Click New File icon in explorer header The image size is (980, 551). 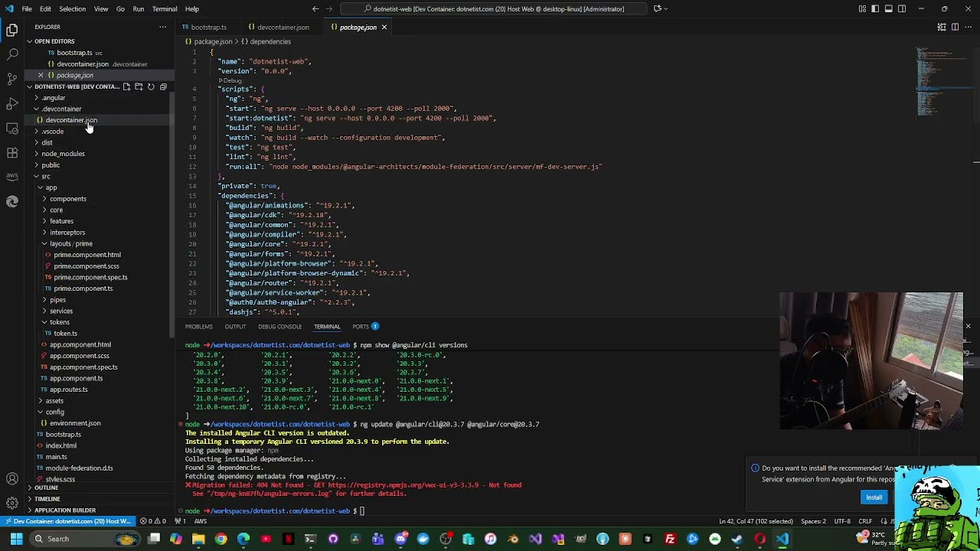pos(126,86)
